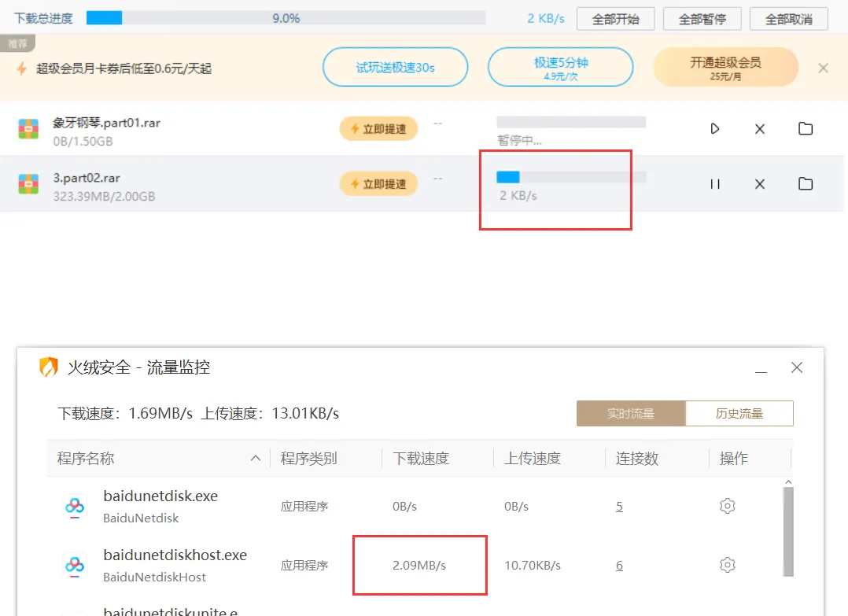Pause the 3.part02.rar download
This screenshot has width=848, height=616.
point(714,184)
